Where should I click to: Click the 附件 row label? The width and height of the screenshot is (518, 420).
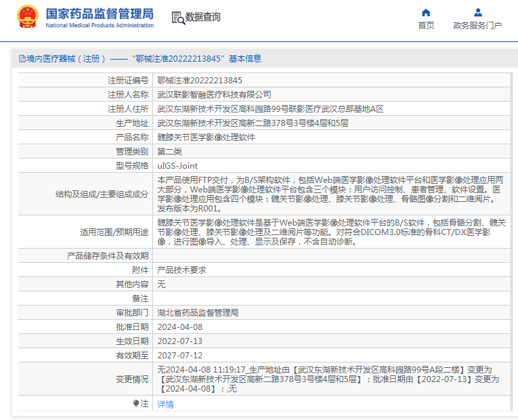coord(140,270)
